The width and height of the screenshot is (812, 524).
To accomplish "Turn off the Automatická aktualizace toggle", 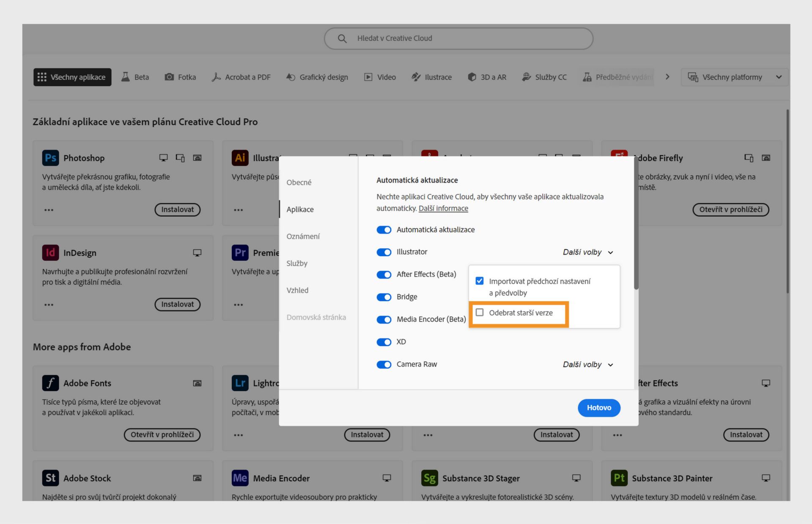I will point(384,230).
